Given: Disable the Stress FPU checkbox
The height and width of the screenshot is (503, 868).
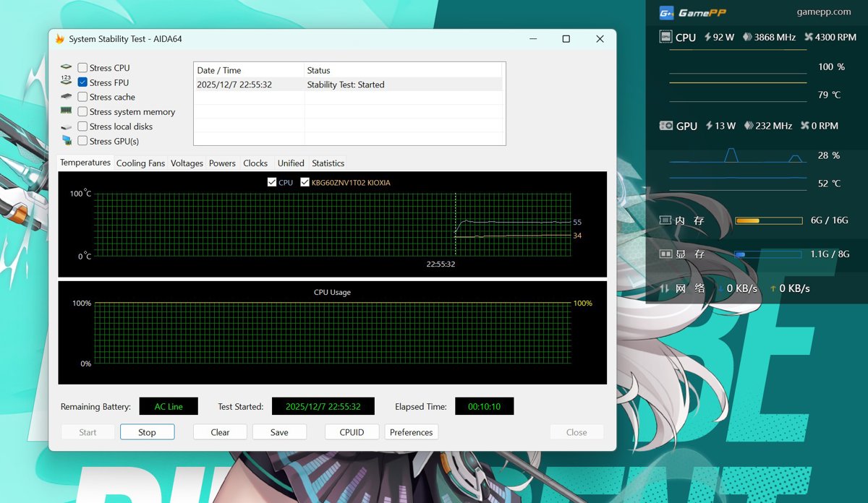Looking at the screenshot, I should click(x=82, y=82).
